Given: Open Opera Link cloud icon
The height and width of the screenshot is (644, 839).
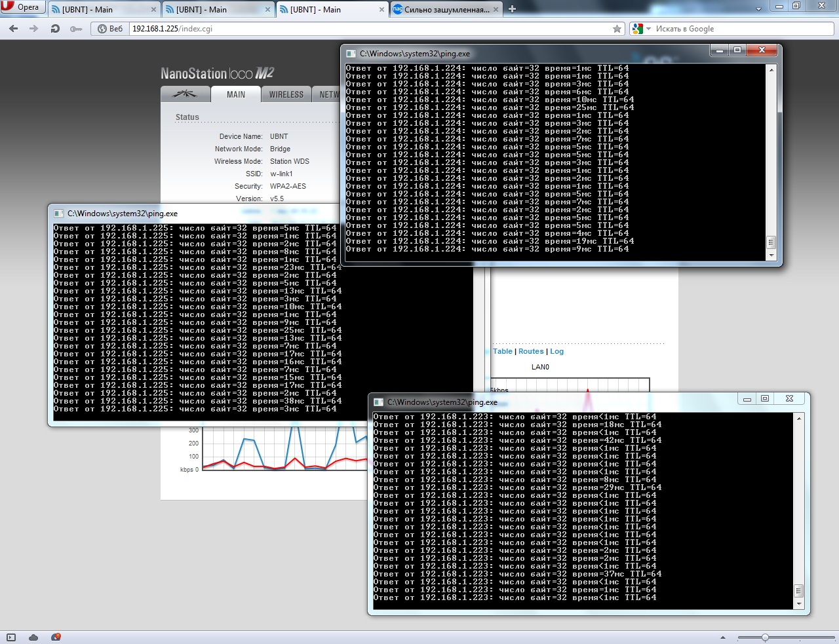Looking at the screenshot, I should point(33,637).
